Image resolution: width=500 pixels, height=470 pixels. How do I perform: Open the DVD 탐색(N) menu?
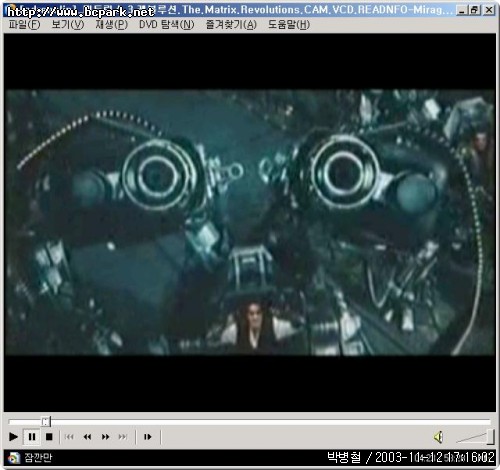(x=166, y=25)
